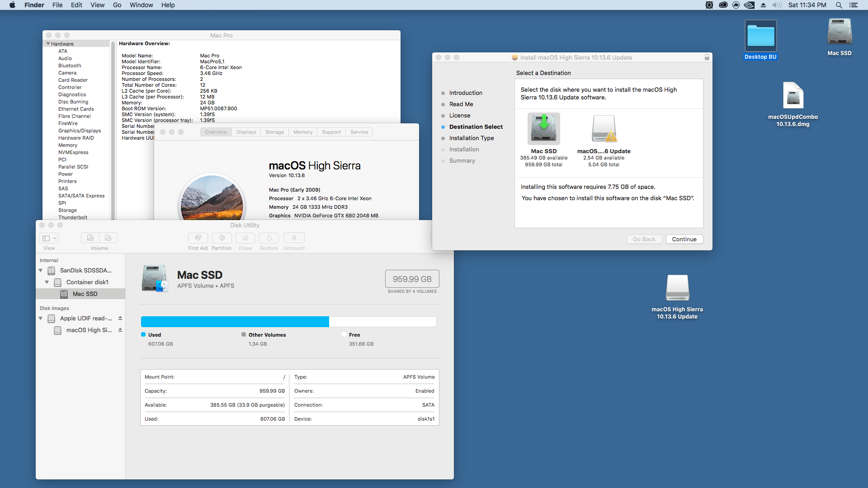This screenshot has height=488, width=868.
Task: Collapse the Container disk1 entry
Action: [47, 282]
